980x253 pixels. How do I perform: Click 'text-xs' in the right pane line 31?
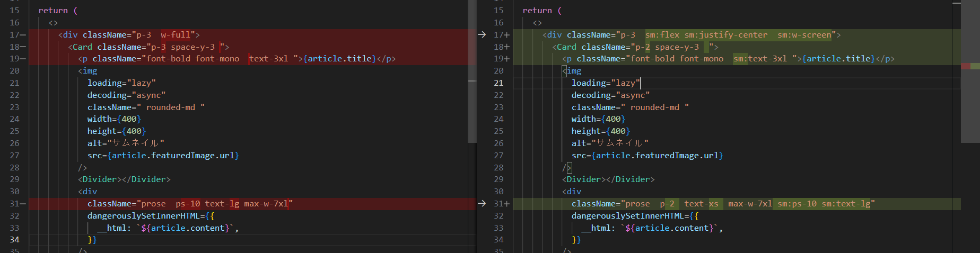(701, 204)
